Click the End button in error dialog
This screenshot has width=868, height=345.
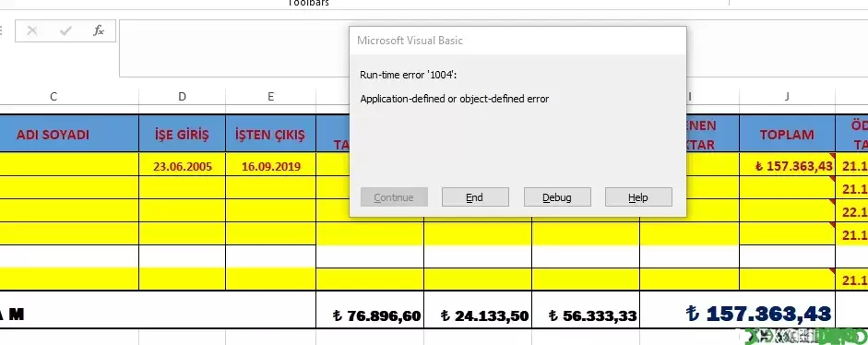click(475, 197)
